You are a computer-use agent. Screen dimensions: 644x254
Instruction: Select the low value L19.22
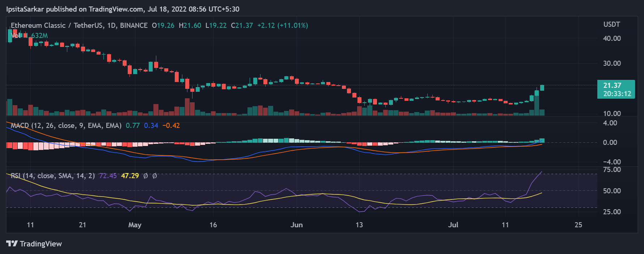[216, 25]
